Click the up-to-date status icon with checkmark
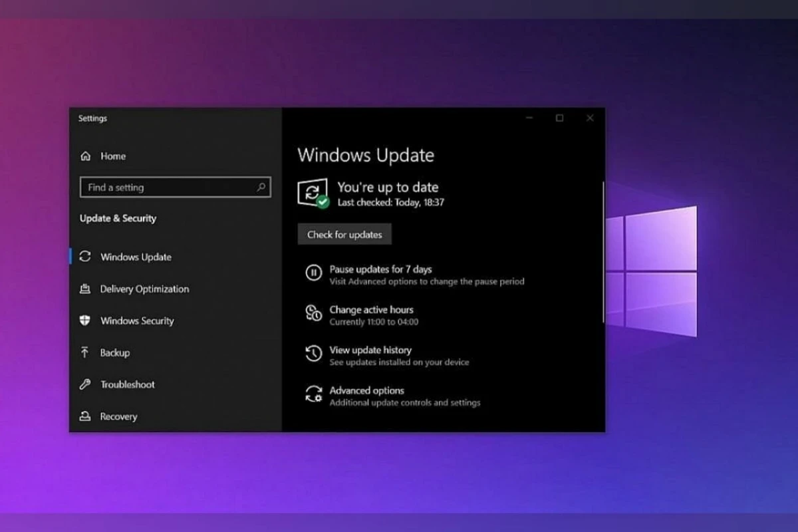This screenshot has height=532, width=798. (313, 194)
